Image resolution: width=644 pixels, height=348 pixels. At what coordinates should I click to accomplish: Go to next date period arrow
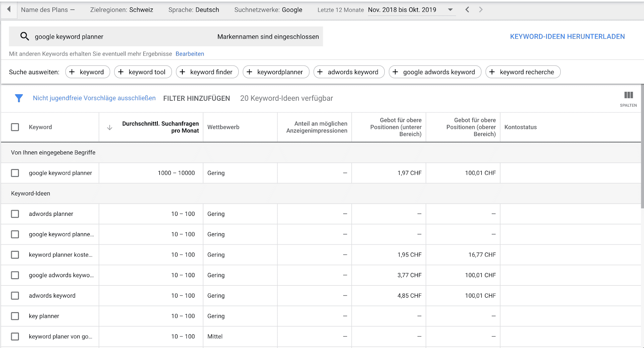[x=481, y=10]
